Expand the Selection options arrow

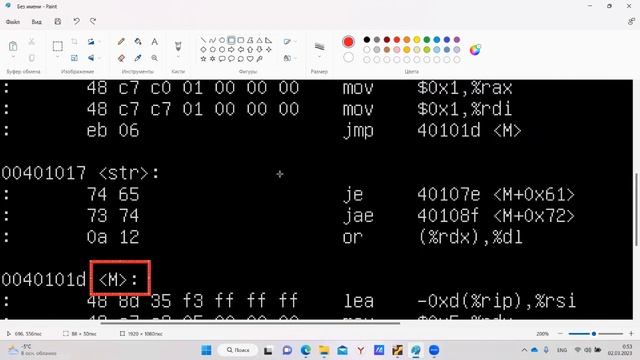point(58,57)
